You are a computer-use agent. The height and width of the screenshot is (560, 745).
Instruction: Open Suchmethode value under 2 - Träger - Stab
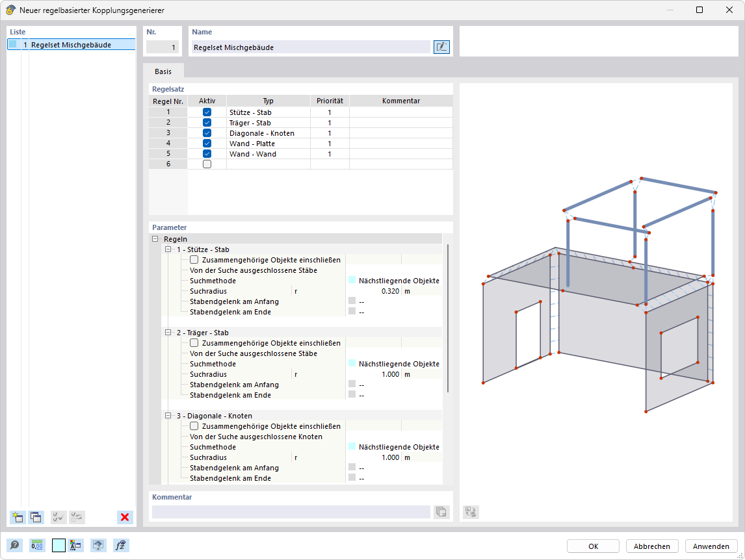pos(394,364)
